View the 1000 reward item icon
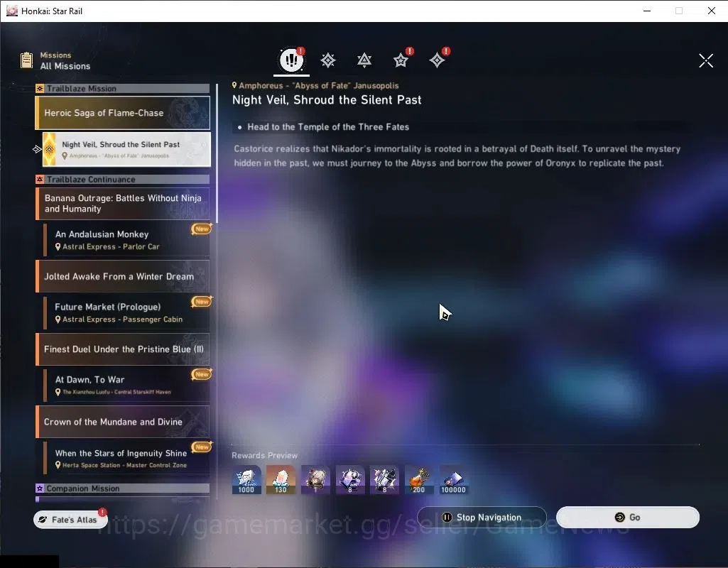Viewport: 728px width, 568px height. (x=246, y=480)
